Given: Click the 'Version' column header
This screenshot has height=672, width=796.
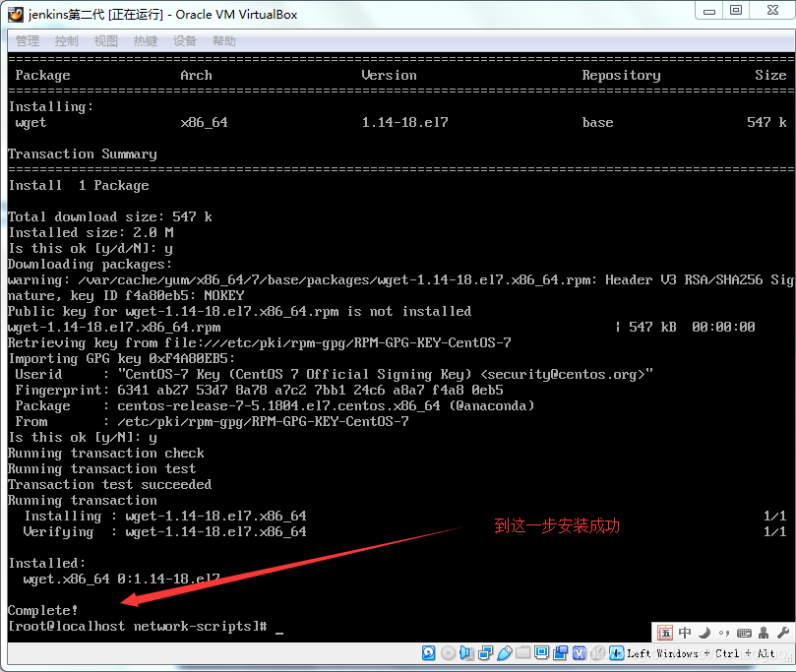Looking at the screenshot, I should (x=389, y=76).
